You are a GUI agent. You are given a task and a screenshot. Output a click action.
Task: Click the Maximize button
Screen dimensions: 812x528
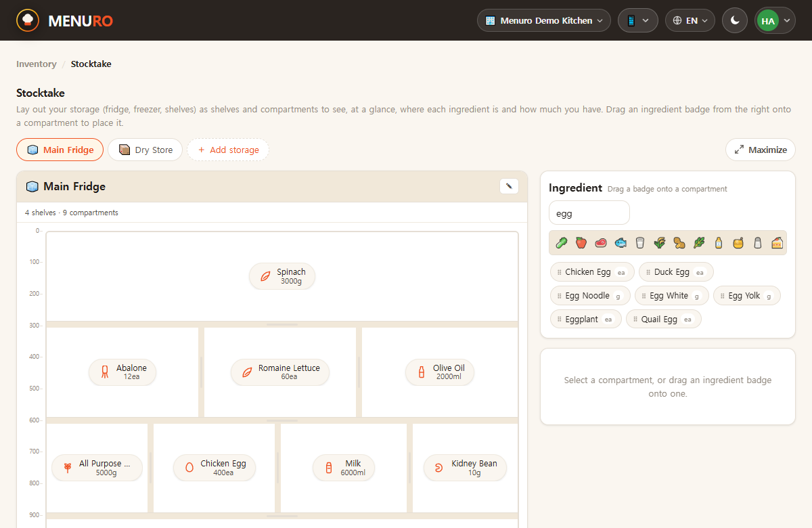click(760, 150)
